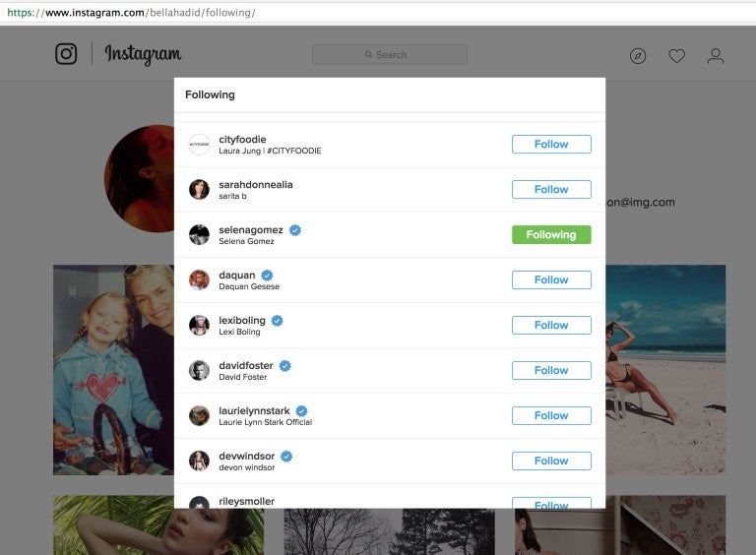Open the davidfoster username link
The width and height of the screenshot is (756, 555).
coord(246,365)
